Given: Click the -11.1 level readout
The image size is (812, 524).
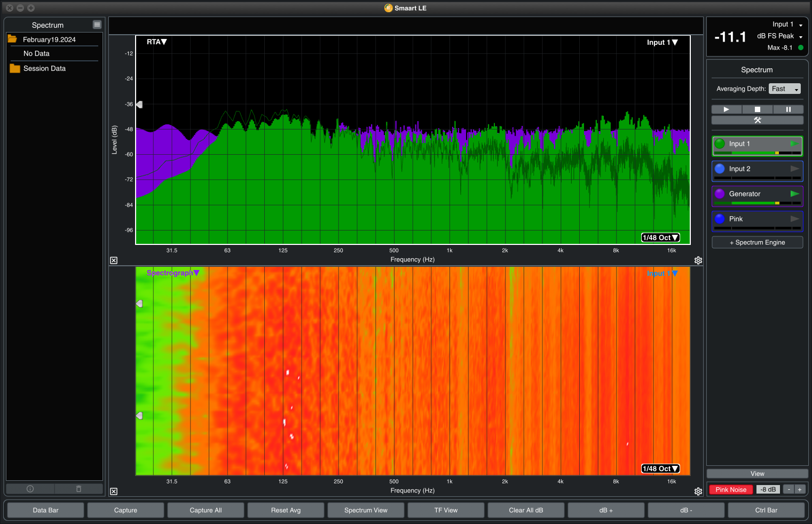Looking at the screenshot, I should coord(730,37).
